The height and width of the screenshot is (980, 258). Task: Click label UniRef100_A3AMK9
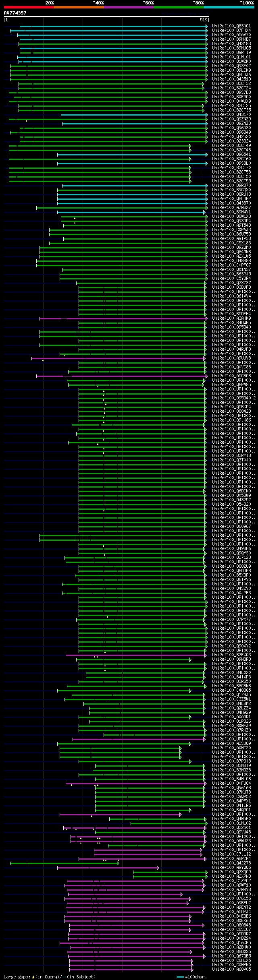coord(231,318)
